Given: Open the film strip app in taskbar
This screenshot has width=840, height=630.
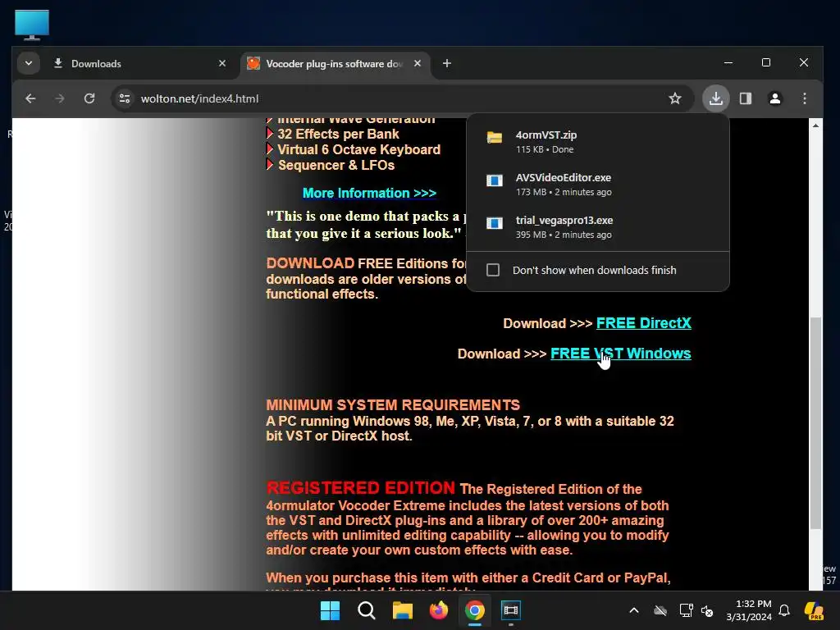Looking at the screenshot, I should tap(511, 610).
